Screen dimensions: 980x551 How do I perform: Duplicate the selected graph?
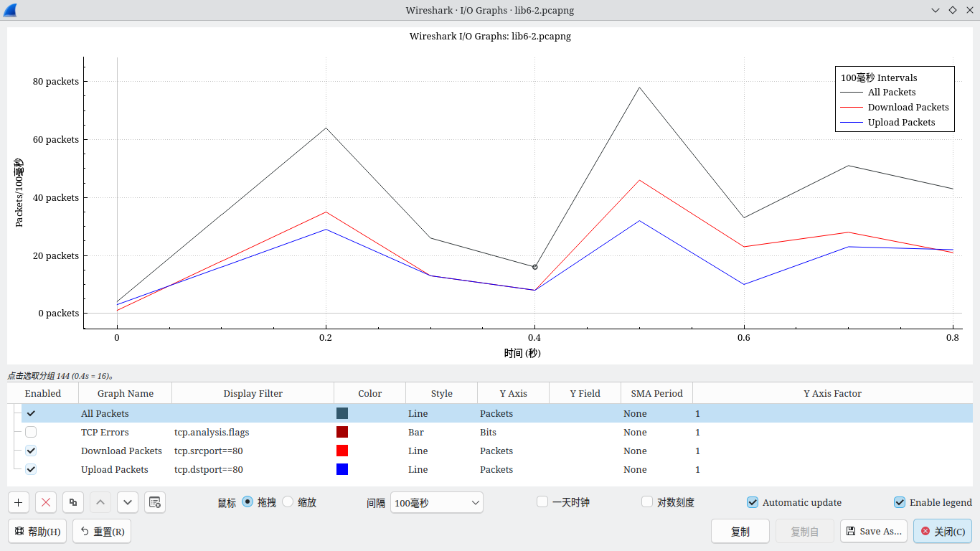tap(73, 502)
